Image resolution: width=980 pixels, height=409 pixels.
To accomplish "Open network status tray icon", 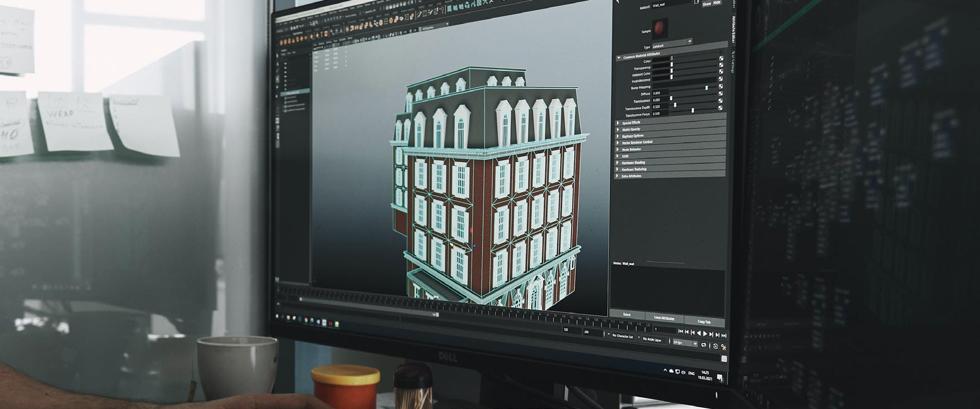I will click(x=677, y=372).
